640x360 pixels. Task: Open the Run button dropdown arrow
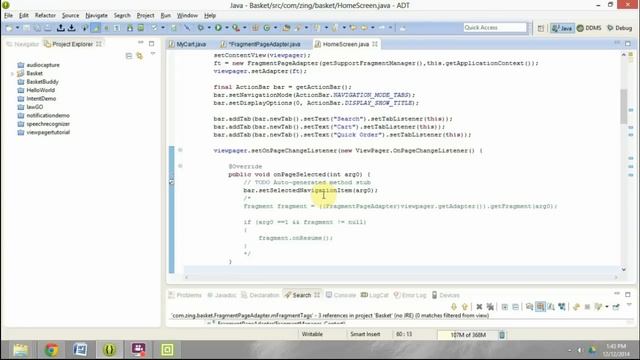[227, 28]
